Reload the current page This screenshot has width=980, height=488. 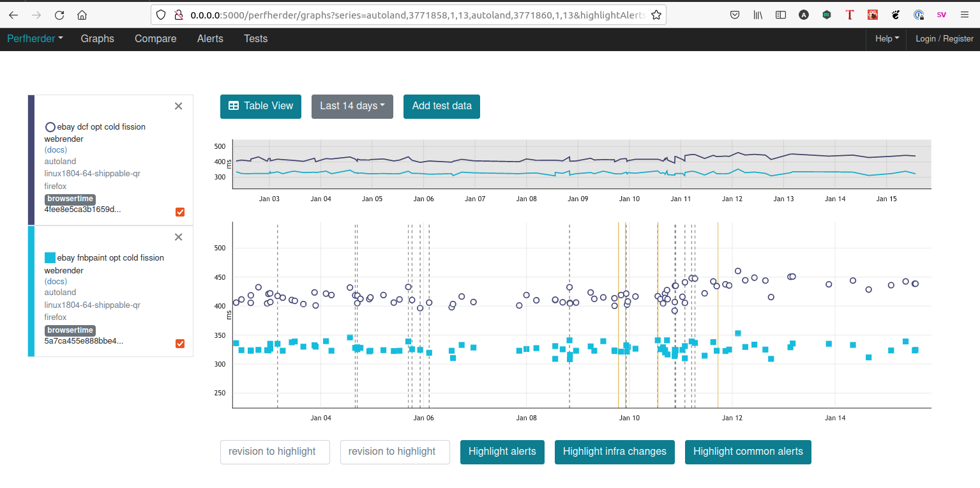pyautogui.click(x=59, y=15)
